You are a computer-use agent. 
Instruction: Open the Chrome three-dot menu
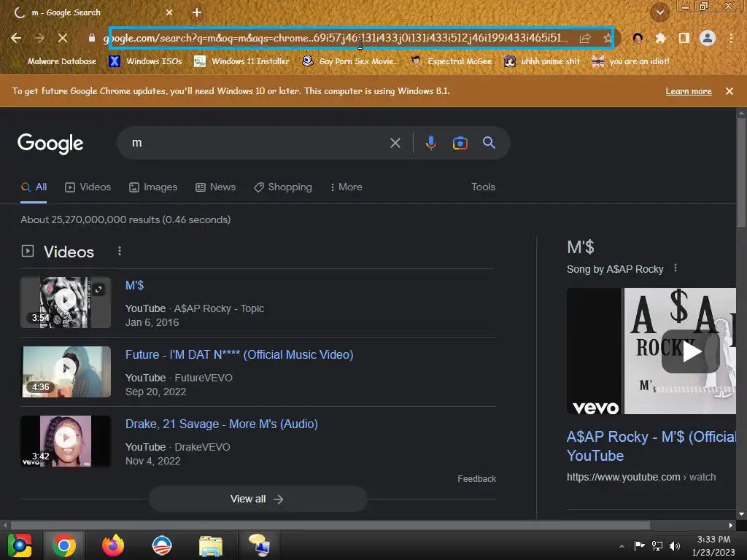[x=731, y=38]
